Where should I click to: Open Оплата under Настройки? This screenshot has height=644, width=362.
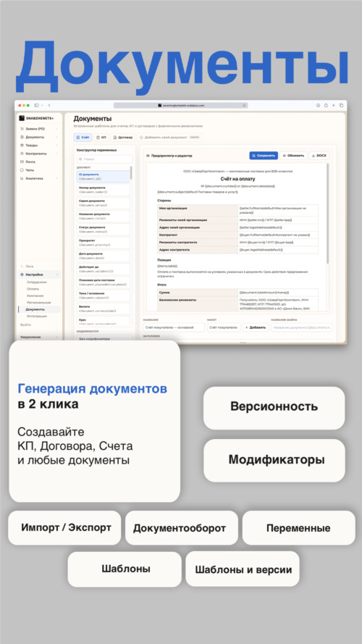pyautogui.click(x=33, y=289)
